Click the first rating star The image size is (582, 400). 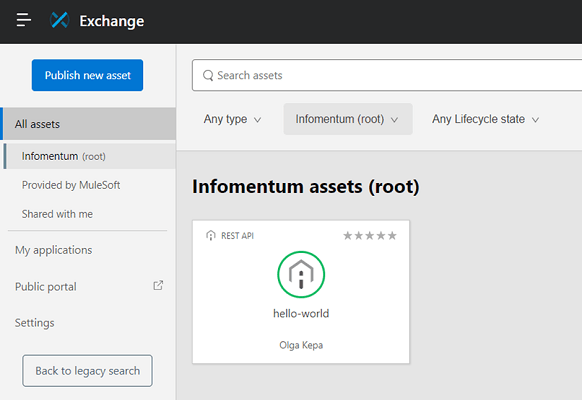point(347,236)
